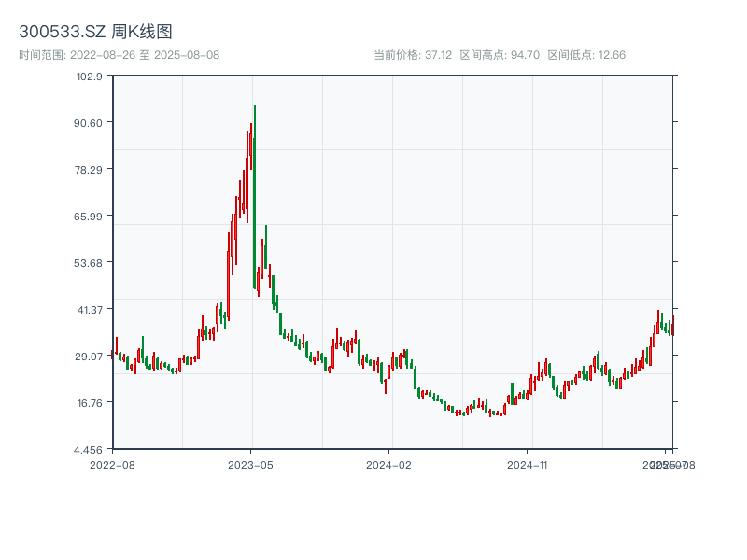Click y-axis label 102.9
The image size is (747, 560).
click(x=90, y=77)
